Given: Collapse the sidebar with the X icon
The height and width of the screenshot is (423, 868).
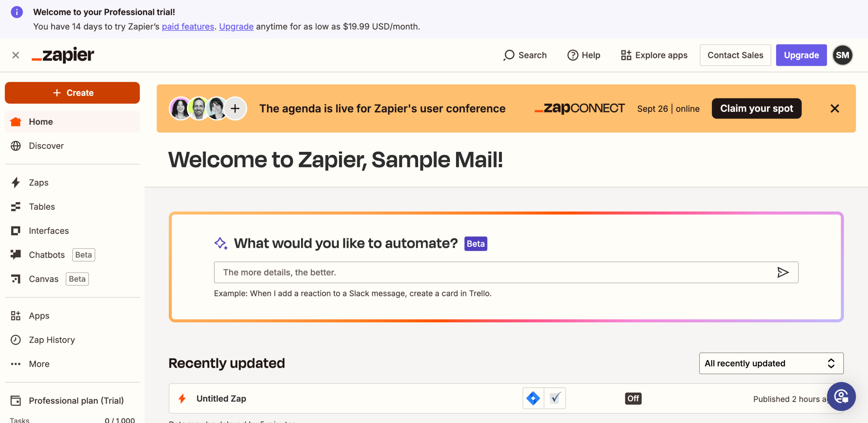Looking at the screenshot, I should 16,55.
